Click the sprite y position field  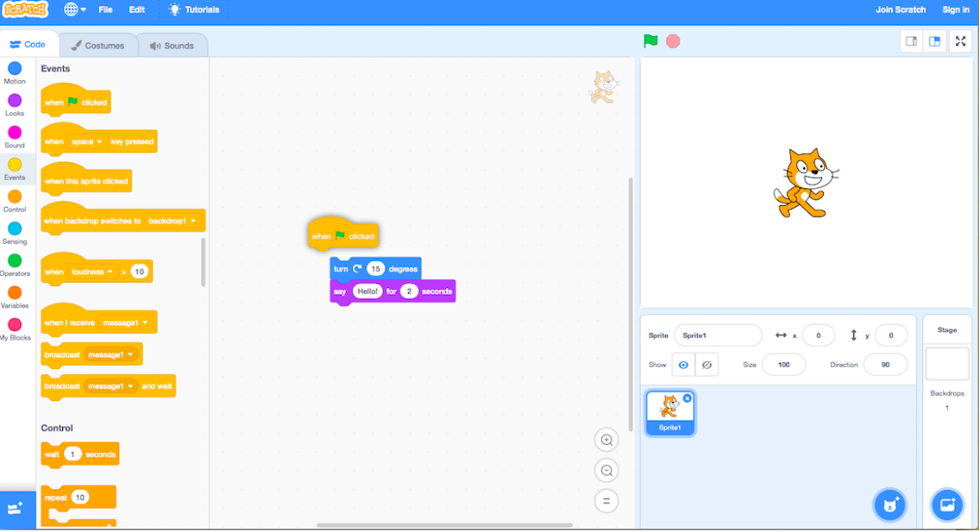890,335
